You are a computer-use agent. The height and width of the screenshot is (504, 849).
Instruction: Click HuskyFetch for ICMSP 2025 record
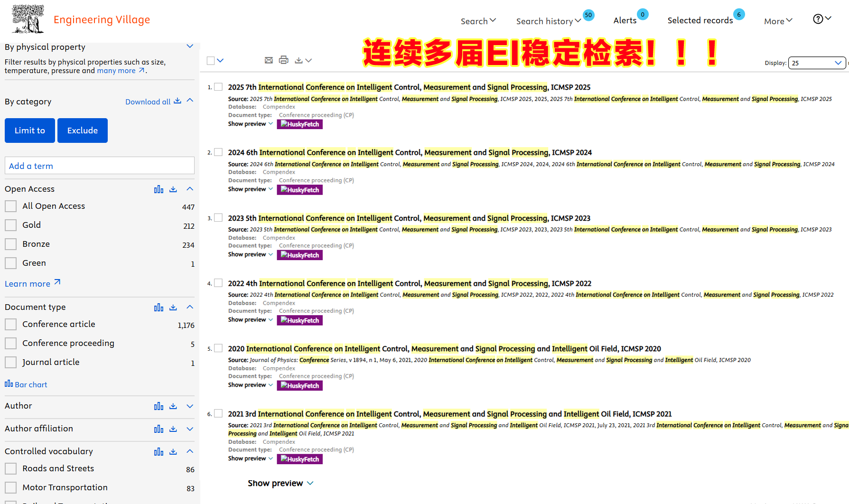coord(300,124)
